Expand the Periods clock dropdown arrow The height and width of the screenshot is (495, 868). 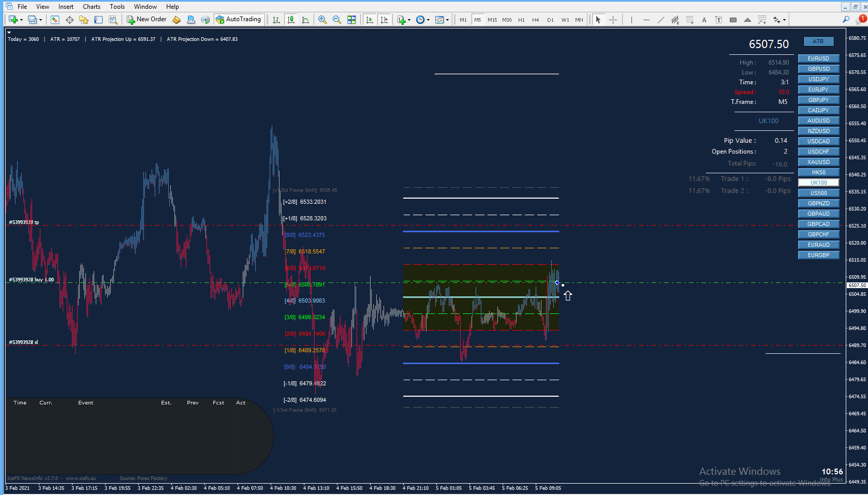428,20
